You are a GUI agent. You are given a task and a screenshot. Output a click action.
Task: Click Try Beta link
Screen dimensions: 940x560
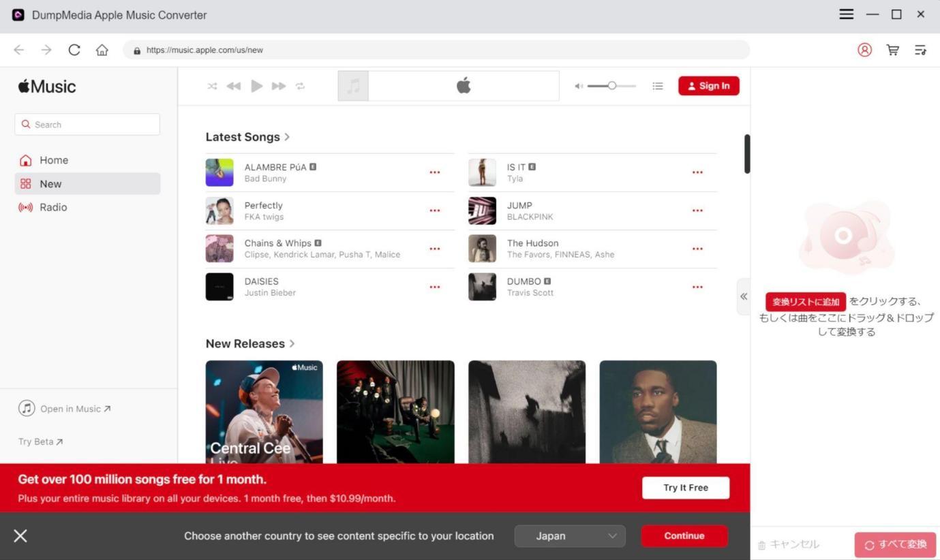pos(41,441)
